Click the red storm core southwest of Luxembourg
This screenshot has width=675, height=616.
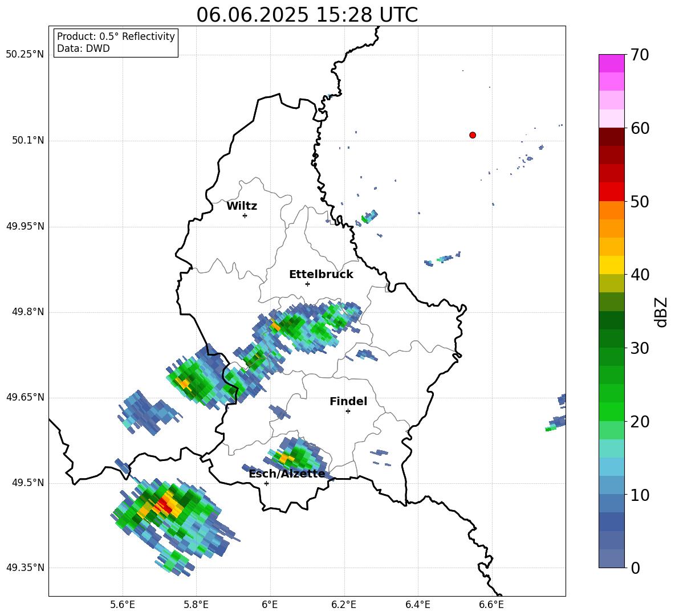(165, 505)
